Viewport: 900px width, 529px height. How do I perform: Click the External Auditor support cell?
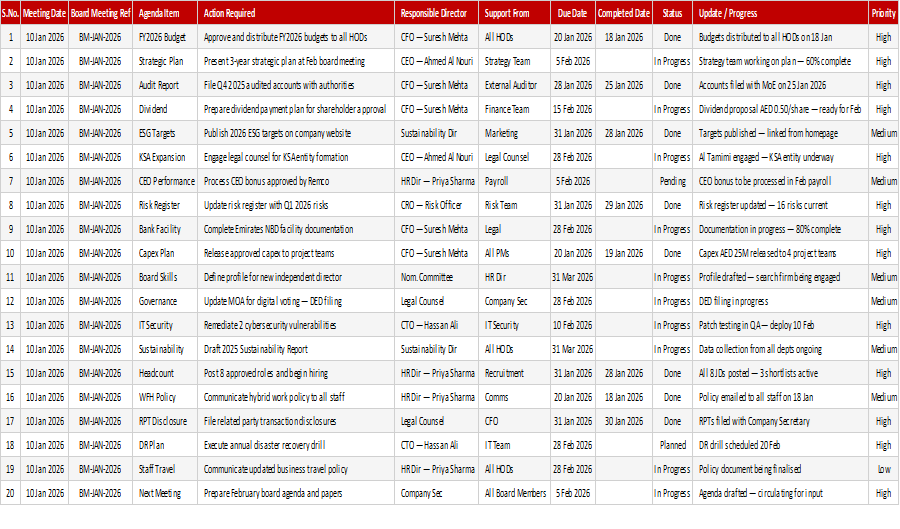514,85
